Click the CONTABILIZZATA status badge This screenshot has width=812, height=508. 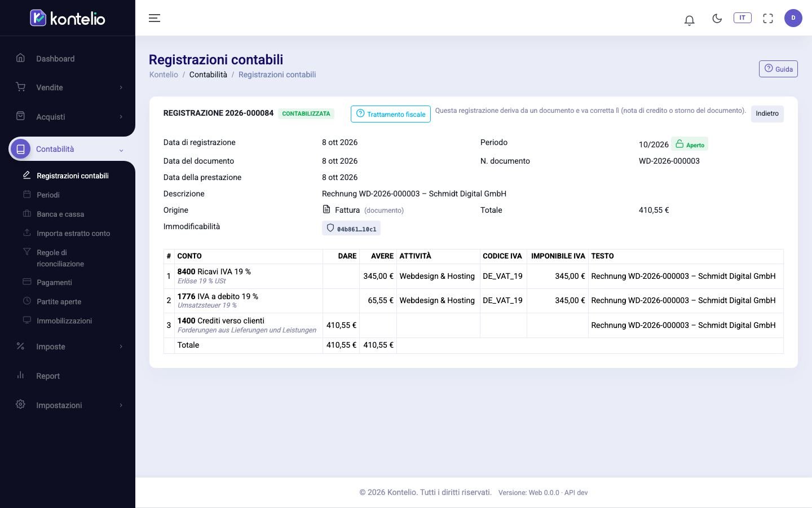[x=306, y=113]
